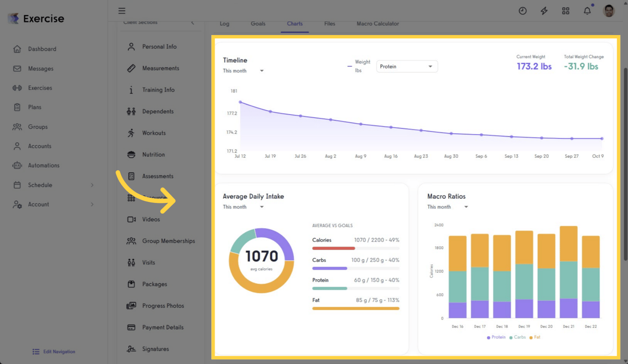Toggle Fat in the Macro Ratios legend
The width and height of the screenshot is (628, 364).
click(x=535, y=337)
